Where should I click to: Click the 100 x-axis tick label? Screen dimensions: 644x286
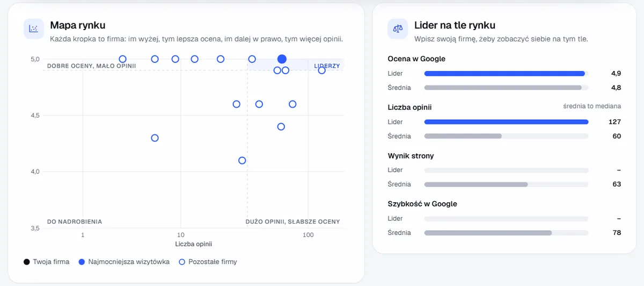tap(308, 235)
